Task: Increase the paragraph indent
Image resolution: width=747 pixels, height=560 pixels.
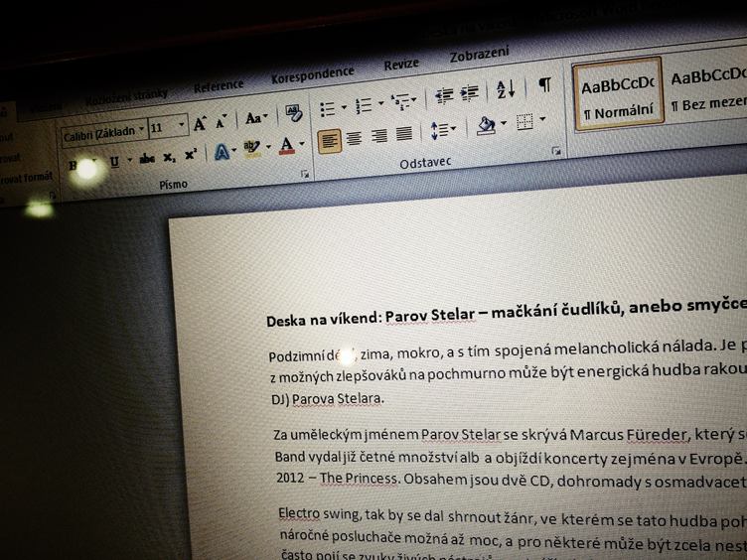Action: pos(470,93)
